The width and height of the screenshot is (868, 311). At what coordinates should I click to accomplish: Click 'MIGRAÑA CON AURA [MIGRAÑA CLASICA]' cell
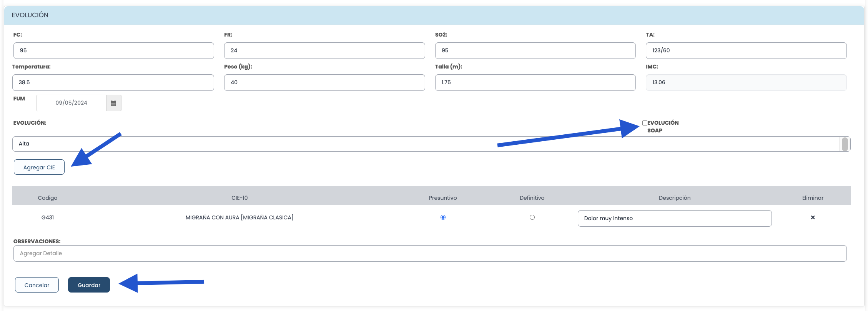pos(239,217)
